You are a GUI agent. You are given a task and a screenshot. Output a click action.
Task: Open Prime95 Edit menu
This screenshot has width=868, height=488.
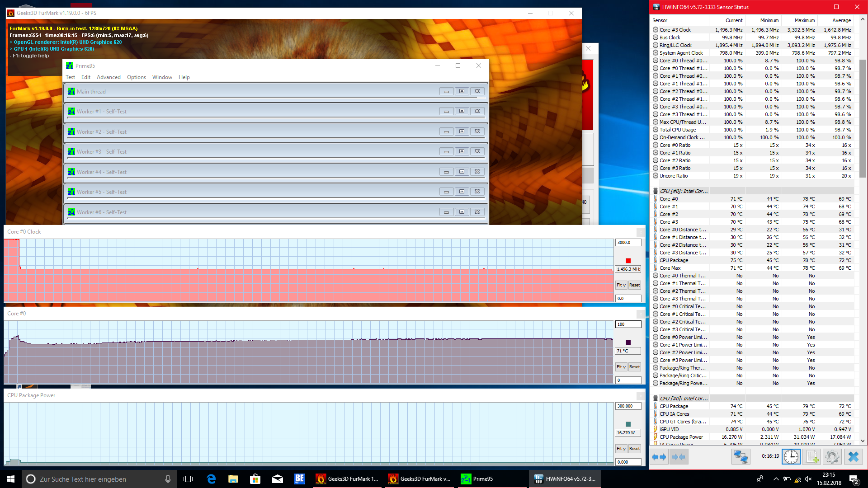[86, 77]
